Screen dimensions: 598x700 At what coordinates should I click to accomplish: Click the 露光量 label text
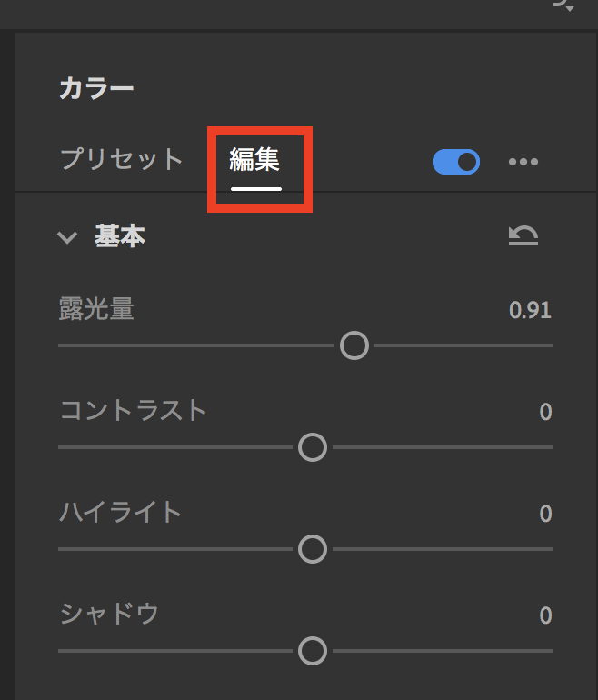click(96, 309)
